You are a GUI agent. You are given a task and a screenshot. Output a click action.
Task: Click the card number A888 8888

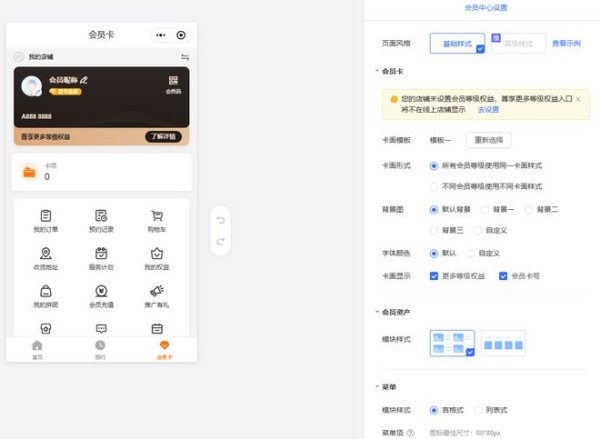36,116
